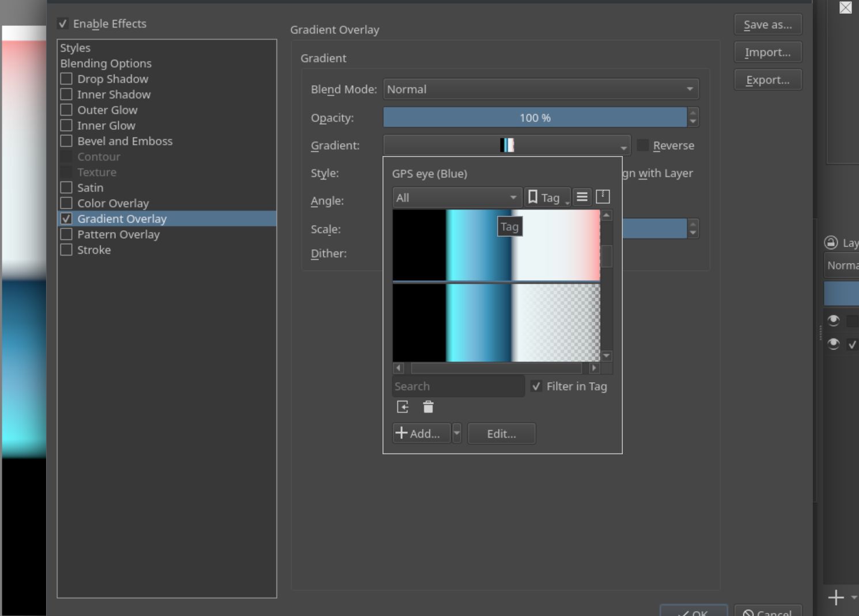Screen dimensions: 859x616
Task: Select the Stroke style entry
Action: pyautogui.click(x=94, y=250)
